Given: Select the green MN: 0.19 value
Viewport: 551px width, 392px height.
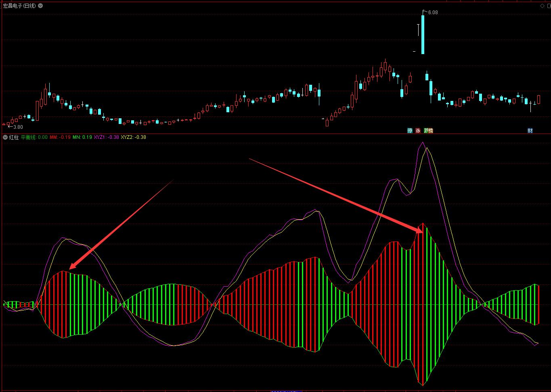Looking at the screenshot, I should (x=82, y=137).
